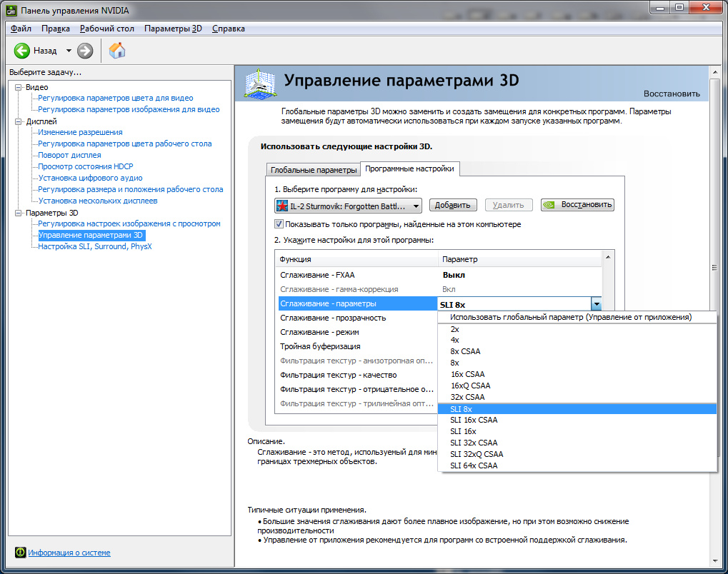Open the Параметры 3D menu
728x574 pixels.
tap(173, 29)
